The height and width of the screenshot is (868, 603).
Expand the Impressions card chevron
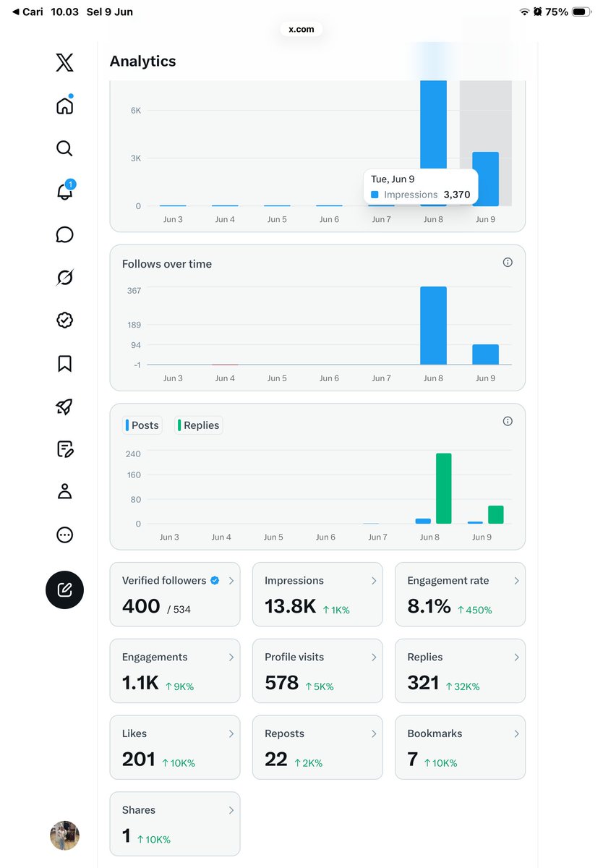374,581
